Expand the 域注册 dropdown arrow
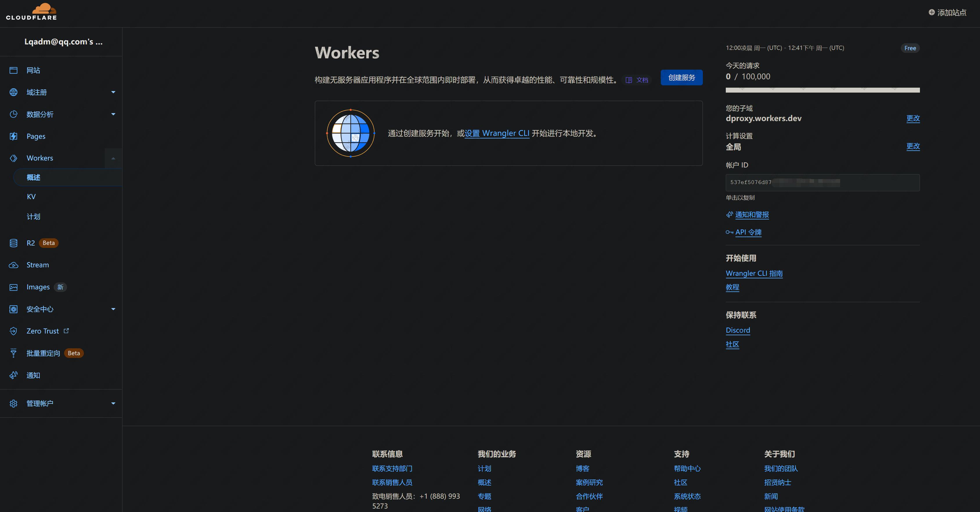 113,92
